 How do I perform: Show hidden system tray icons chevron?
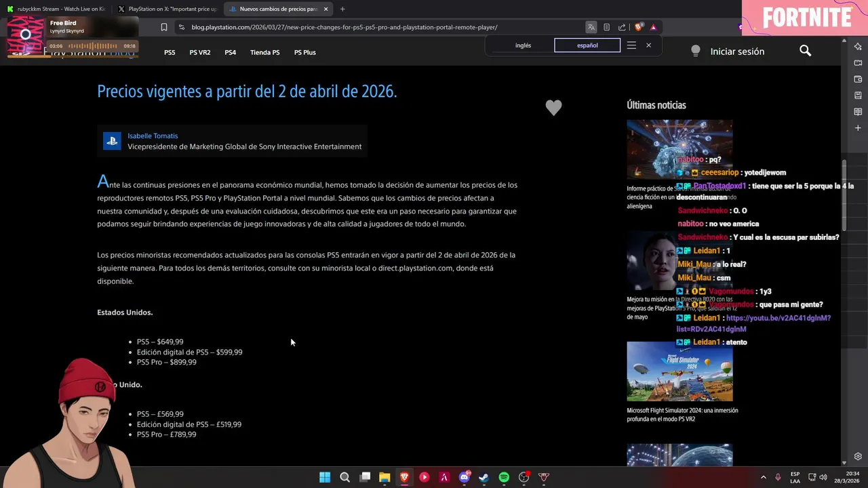coord(763,477)
